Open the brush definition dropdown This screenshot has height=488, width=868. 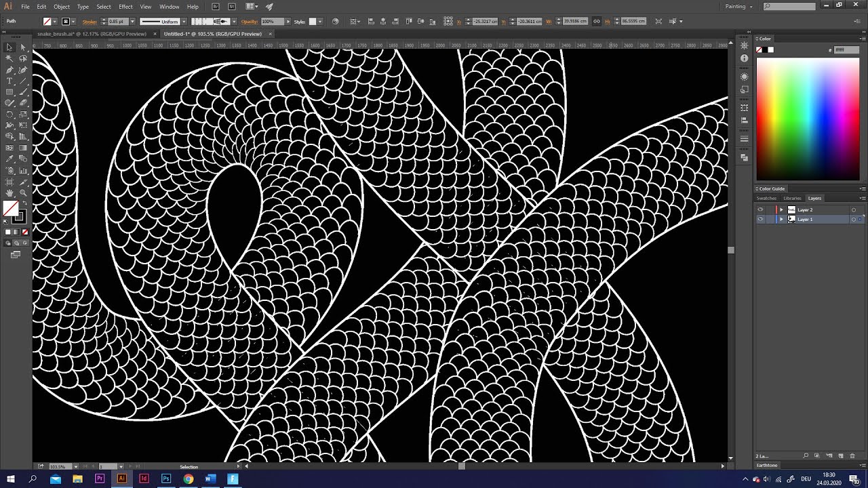click(233, 21)
